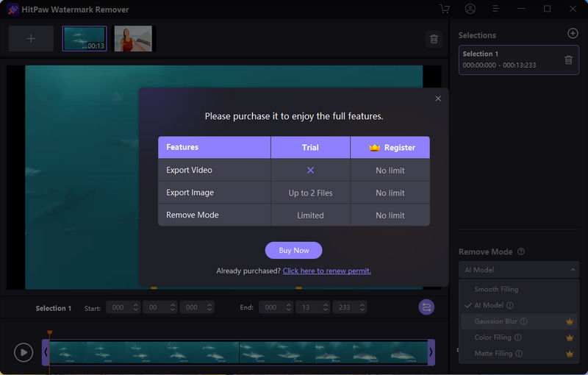Open the hamburger menu in title bar

(x=495, y=9)
